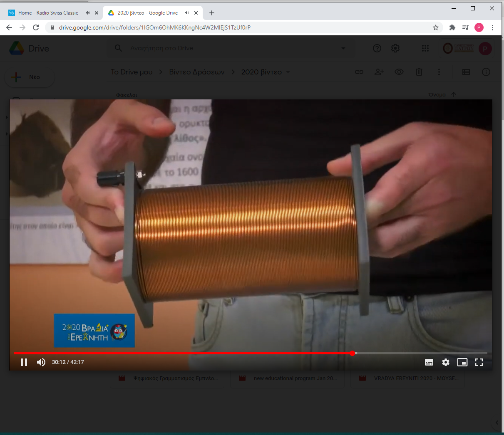Expand side panel chevron at bottom right
Screen dimensions: 504x435
point(497,423)
